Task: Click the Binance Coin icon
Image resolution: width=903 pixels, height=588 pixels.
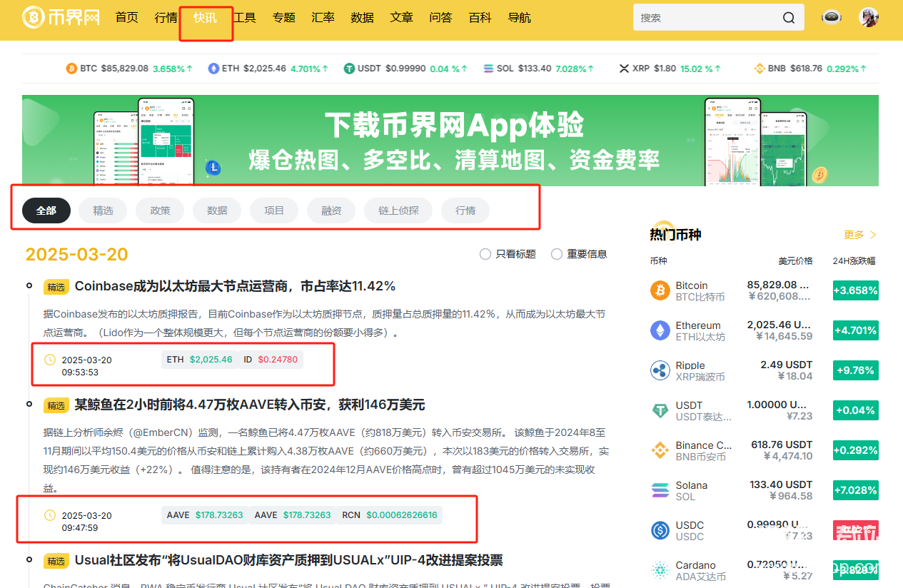Action: [660, 450]
